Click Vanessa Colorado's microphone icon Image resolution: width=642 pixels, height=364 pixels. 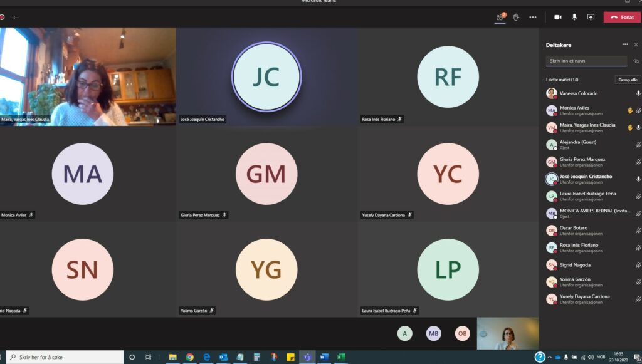pyautogui.click(x=638, y=93)
